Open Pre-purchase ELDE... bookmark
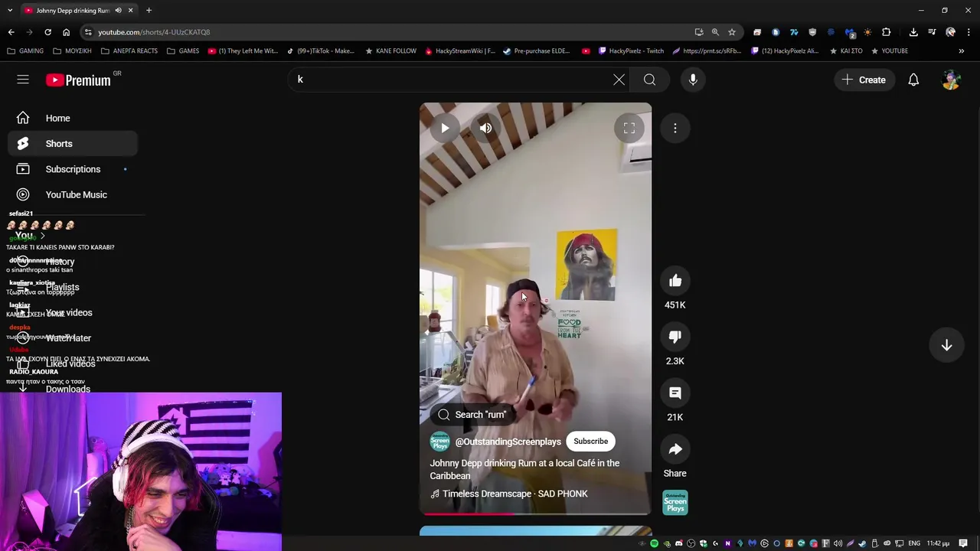The width and height of the screenshot is (980, 551). (x=536, y=51)
